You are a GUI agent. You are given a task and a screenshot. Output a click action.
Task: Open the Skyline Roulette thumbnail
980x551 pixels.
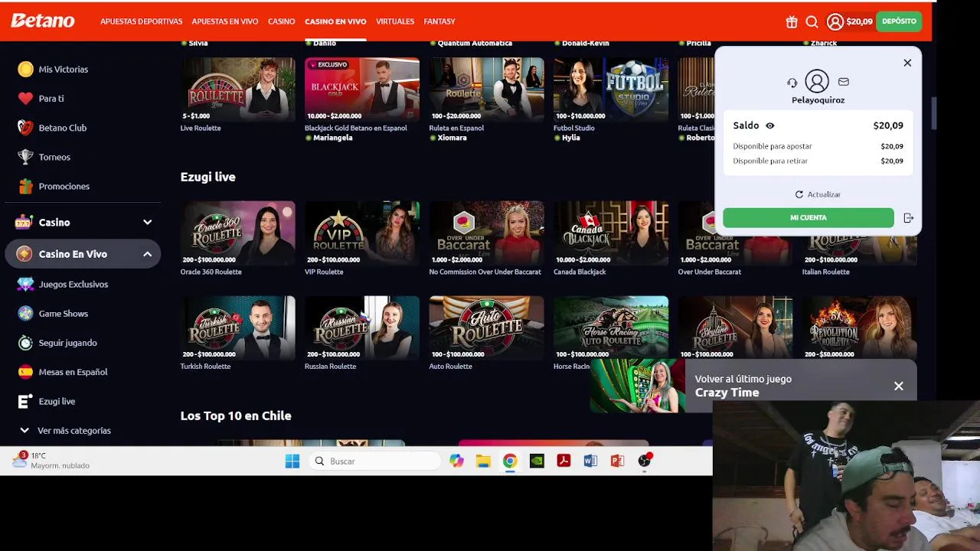coord(735,328)
